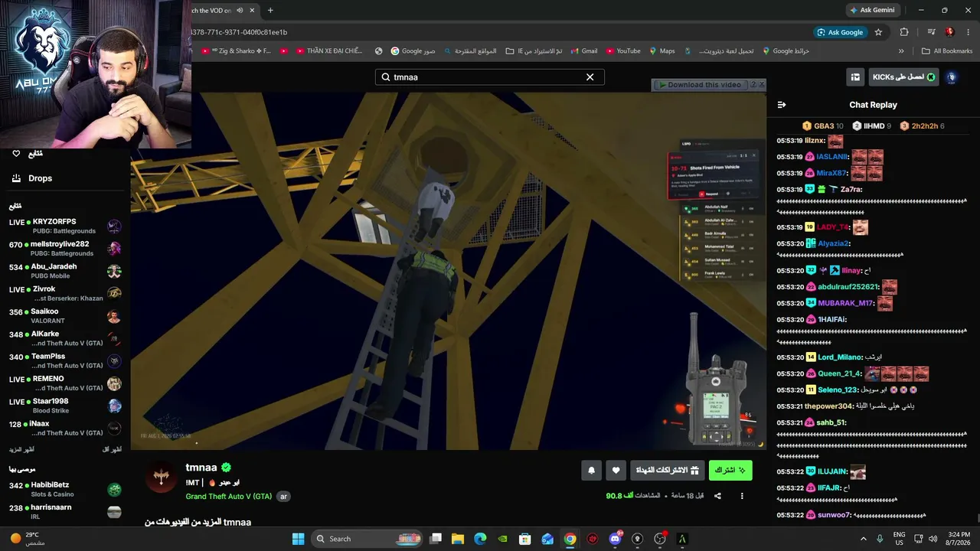Image resolution: width=980 pixels, height=551 pixels.
Task: Open a new browser tab
Action: [x=270, y=10]
